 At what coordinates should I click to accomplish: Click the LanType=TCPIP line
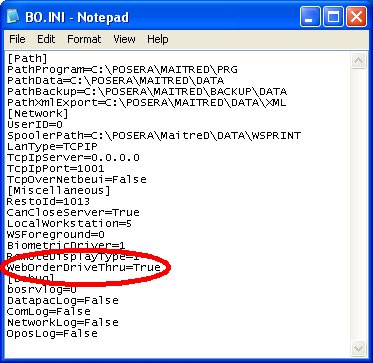pyautogui.click(x=52, y=147)
